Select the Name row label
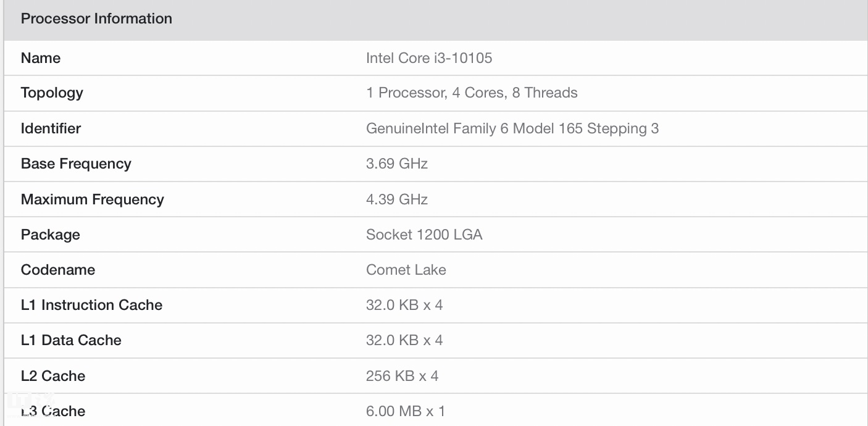The height and width of the screenshot is (426, 868). click(x=41, y=58)
